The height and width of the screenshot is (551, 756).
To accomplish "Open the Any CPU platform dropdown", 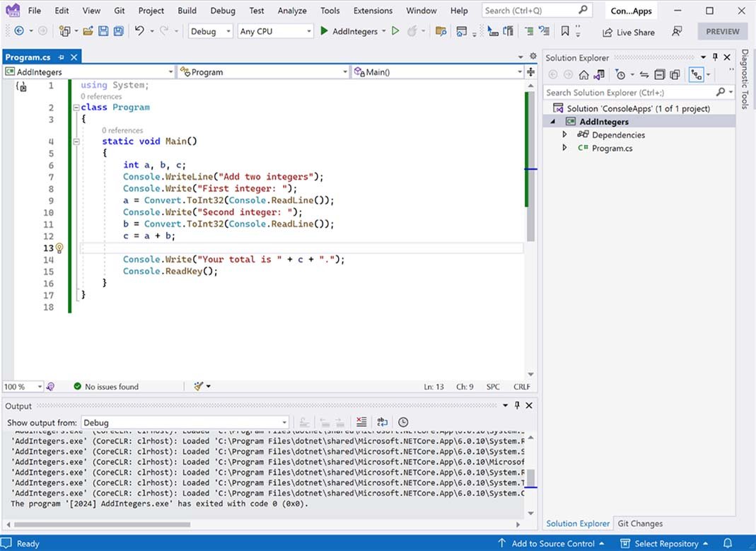I will coord(275,31).
